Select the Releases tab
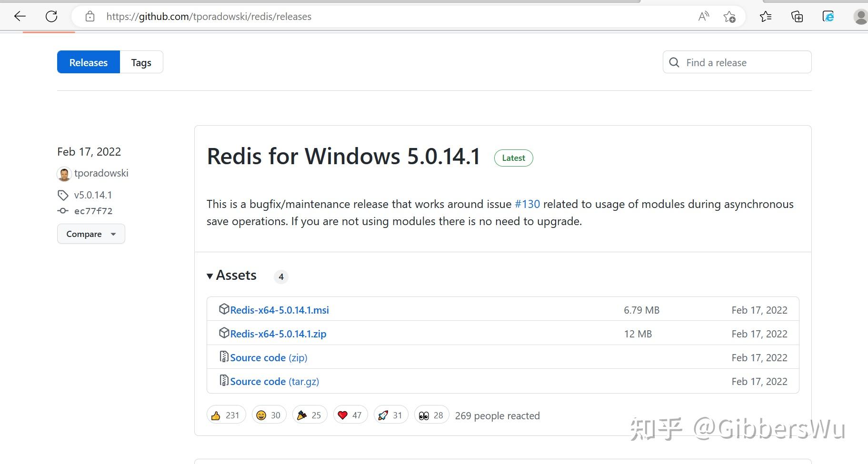The image size is (868, 464). [x=88, y=62]
